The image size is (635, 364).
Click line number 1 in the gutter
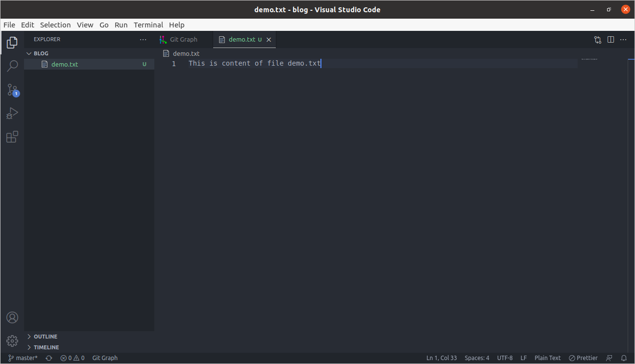point(173,64)
